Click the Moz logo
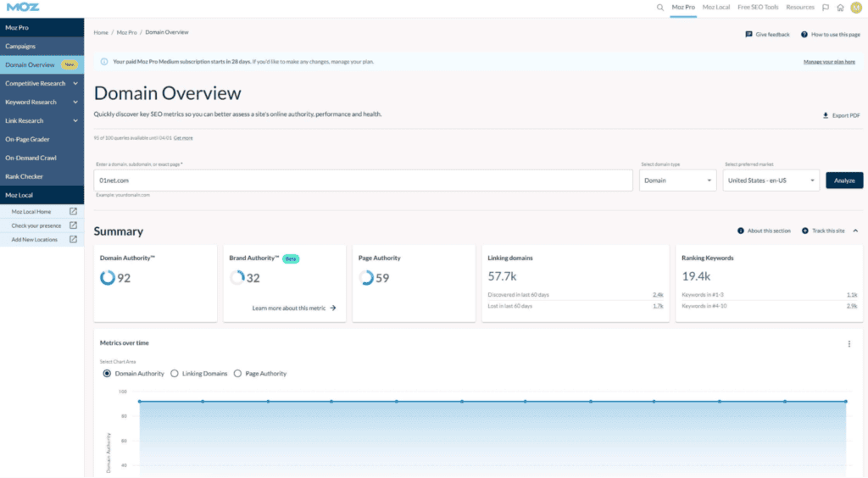 pos(23,7)
